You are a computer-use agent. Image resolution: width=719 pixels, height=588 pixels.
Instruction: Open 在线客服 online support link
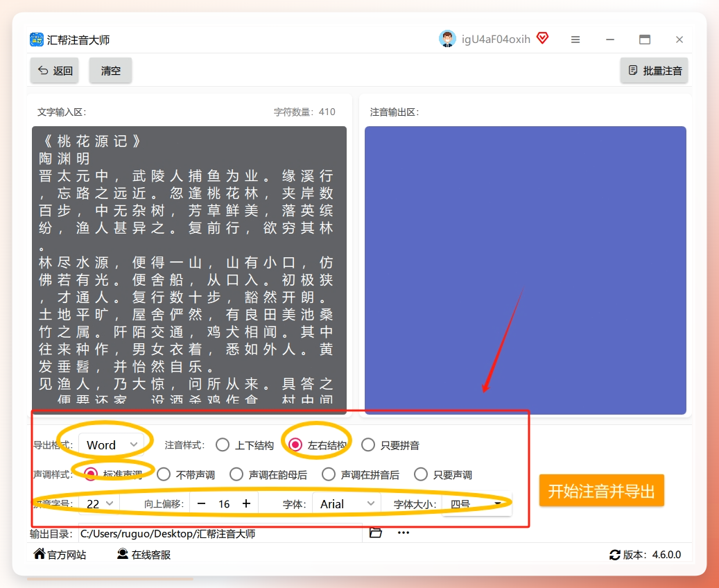(144, 555)
